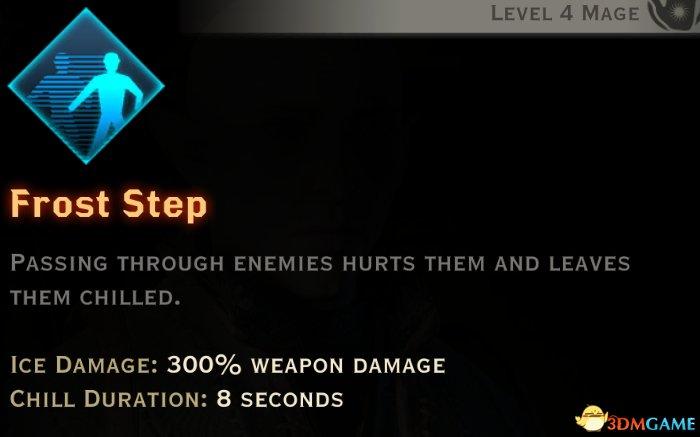700x437 pixels.
Task: Click "Passing through" in the description
Action: tap(117, 263)
